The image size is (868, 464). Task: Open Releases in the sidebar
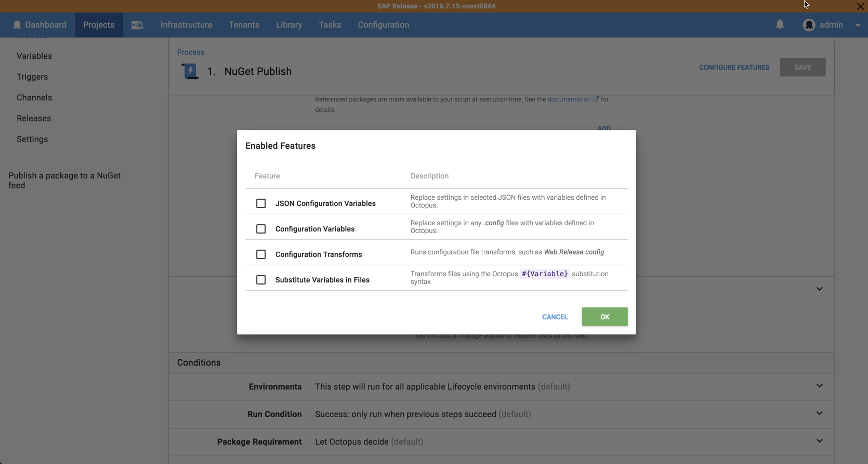(34, 119)
